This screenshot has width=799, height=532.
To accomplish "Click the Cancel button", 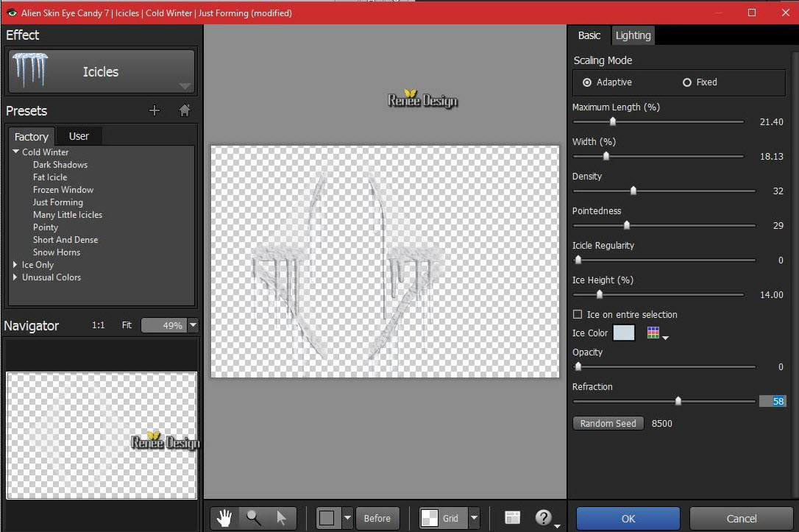I will 741,519.
